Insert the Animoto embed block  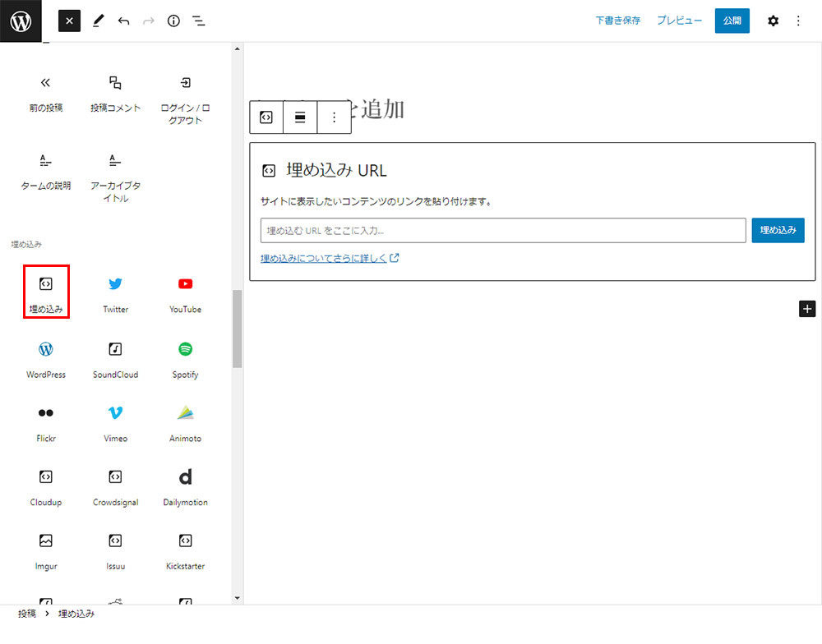tap(185, 425)
